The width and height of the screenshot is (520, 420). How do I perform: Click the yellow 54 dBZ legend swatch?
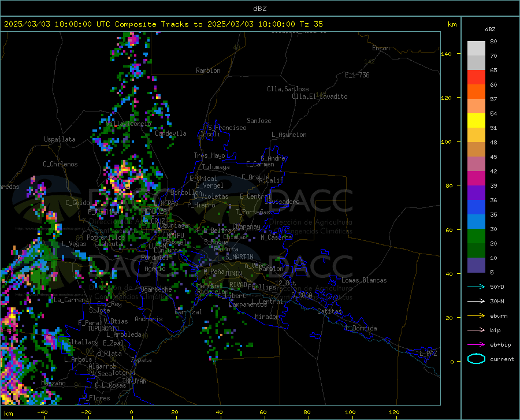[476, 121]
